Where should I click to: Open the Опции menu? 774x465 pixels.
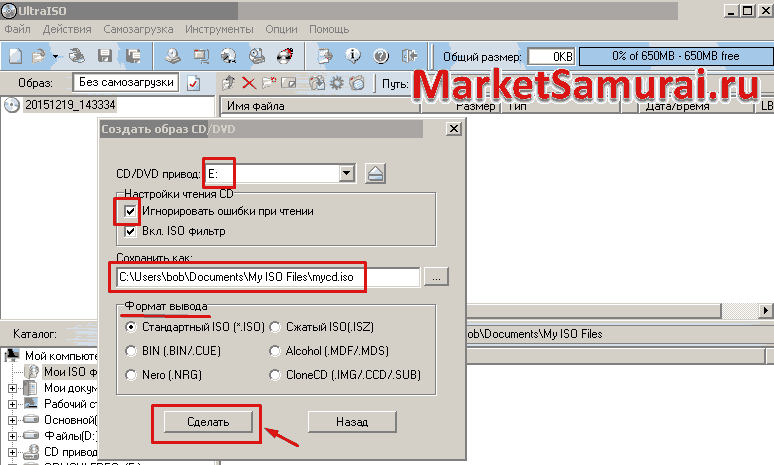281,29
